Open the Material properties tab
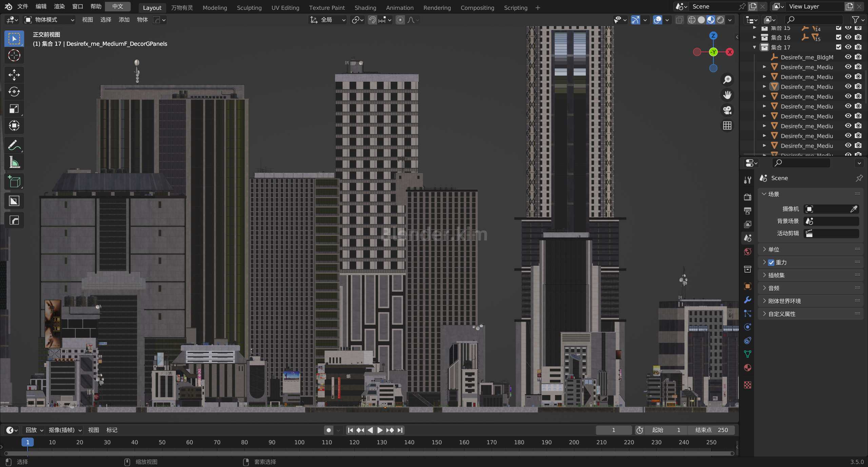Image resolution: width=868 pixels, height=467 pixels. [x=748, y=368]
